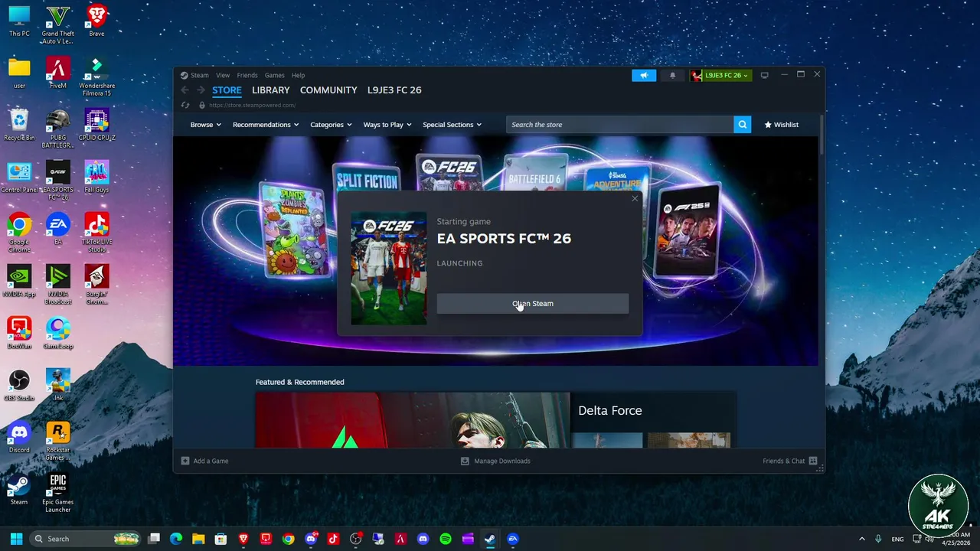
Task: Click Friends & Chat text
Action: coord(783,461)
